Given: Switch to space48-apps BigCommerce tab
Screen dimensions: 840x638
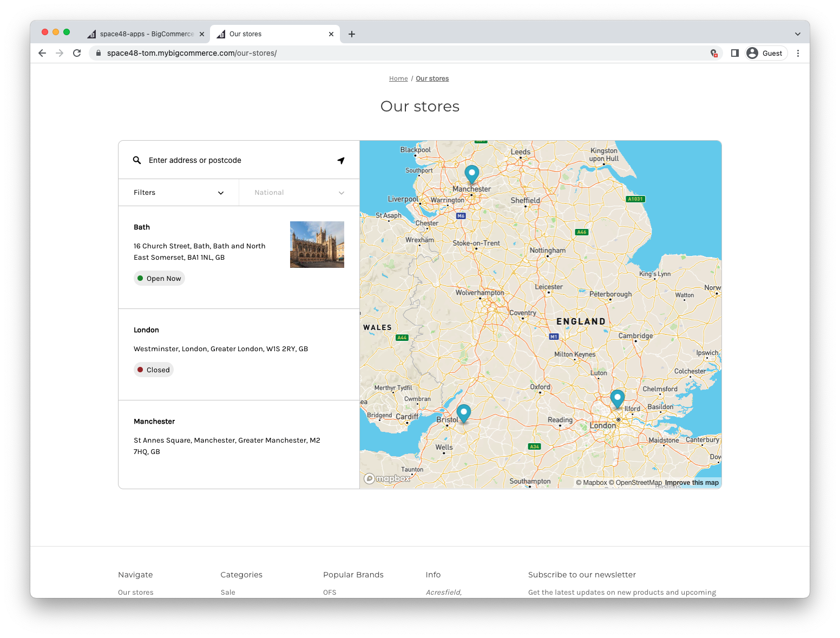Looking at the screenshot, I should pyautogui.click(x=146, y=34).
